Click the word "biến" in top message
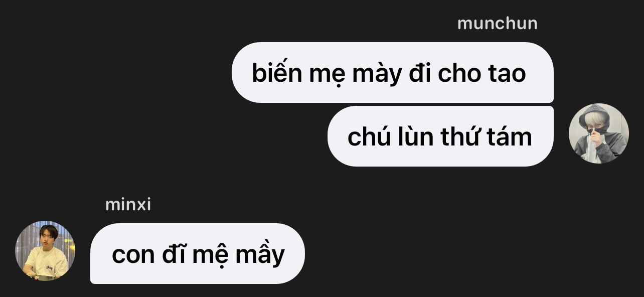 (274, 74)
